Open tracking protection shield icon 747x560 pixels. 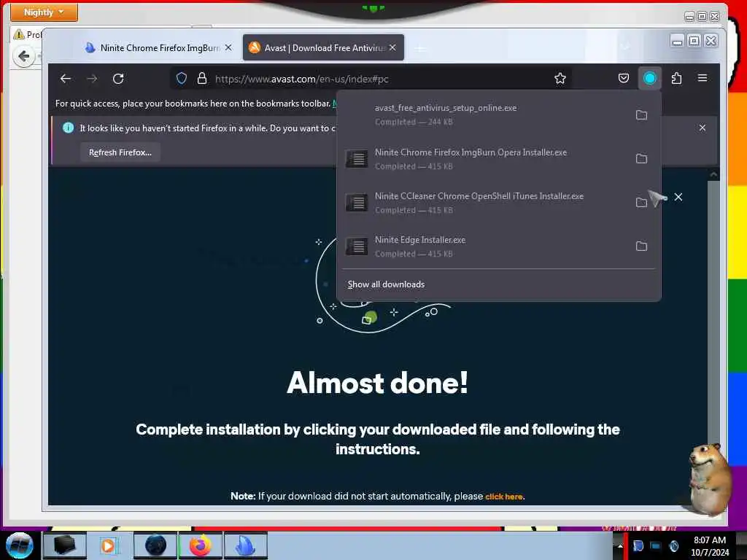point(182,79)
